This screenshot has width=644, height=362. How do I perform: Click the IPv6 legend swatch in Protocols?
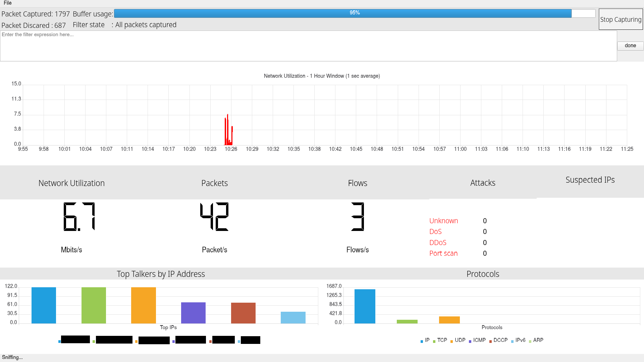coord(512,342)
